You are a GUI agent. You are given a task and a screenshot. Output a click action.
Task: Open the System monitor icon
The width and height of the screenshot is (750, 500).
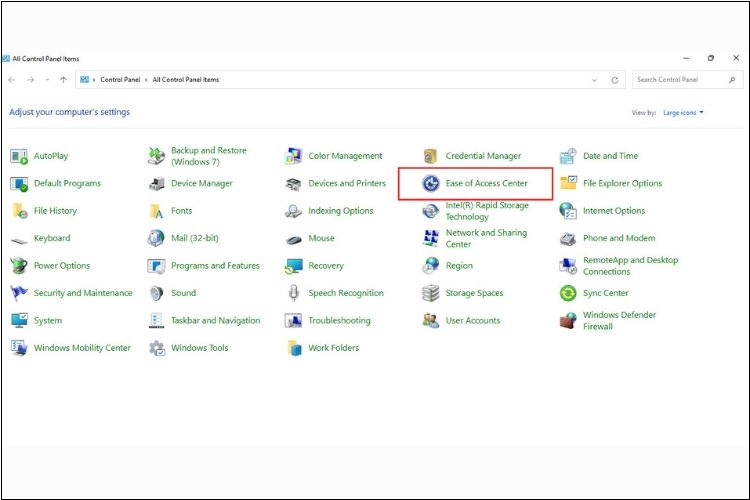click(x=19, y=321)
